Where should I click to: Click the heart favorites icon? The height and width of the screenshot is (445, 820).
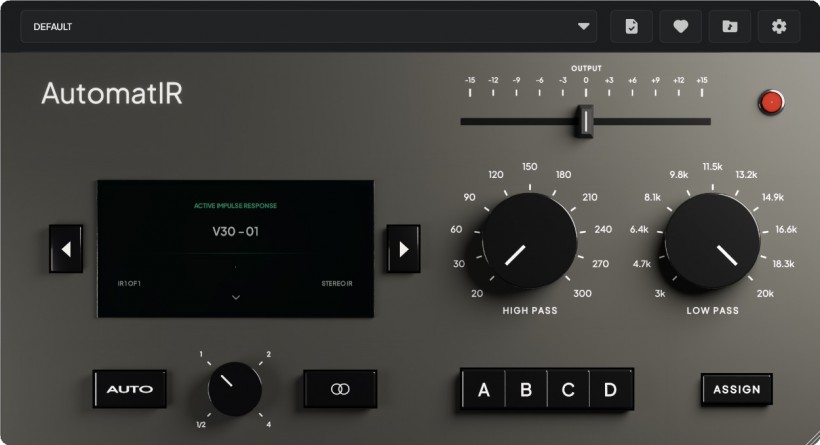pyautogui.click(x=680, y=26)
